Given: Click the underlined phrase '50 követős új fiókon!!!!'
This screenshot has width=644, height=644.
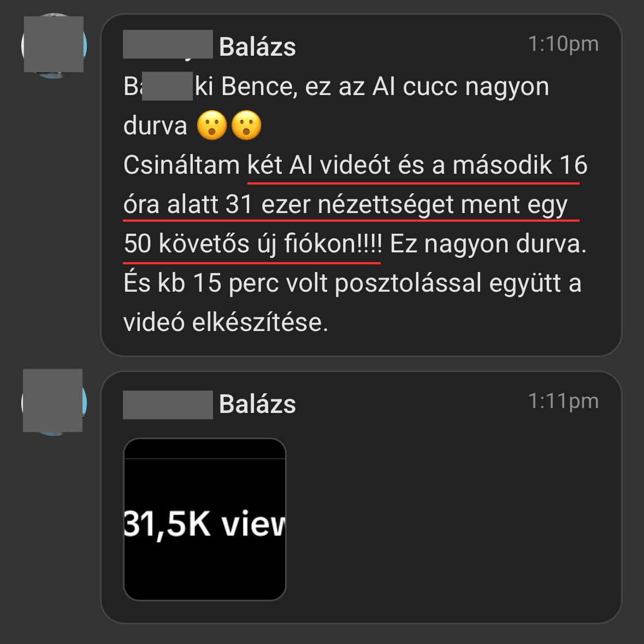Looking at the screenshot, I should [252, 244].
